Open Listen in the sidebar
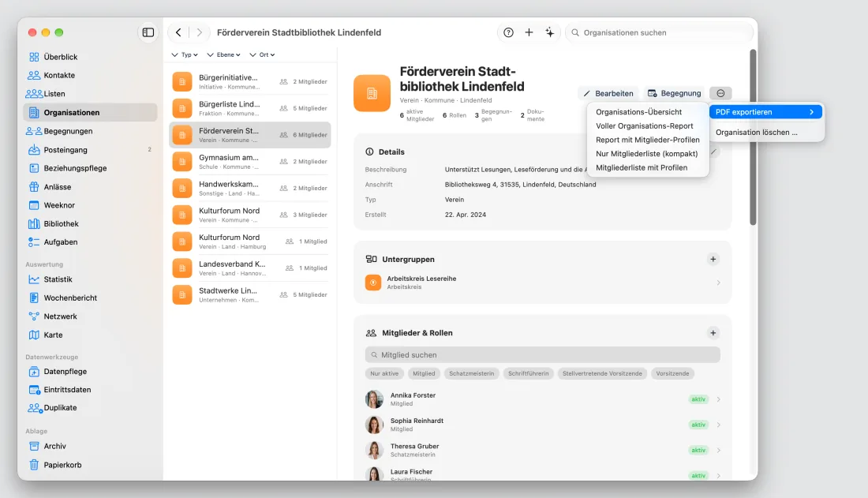The image size is (868, 498). point(90,94)
